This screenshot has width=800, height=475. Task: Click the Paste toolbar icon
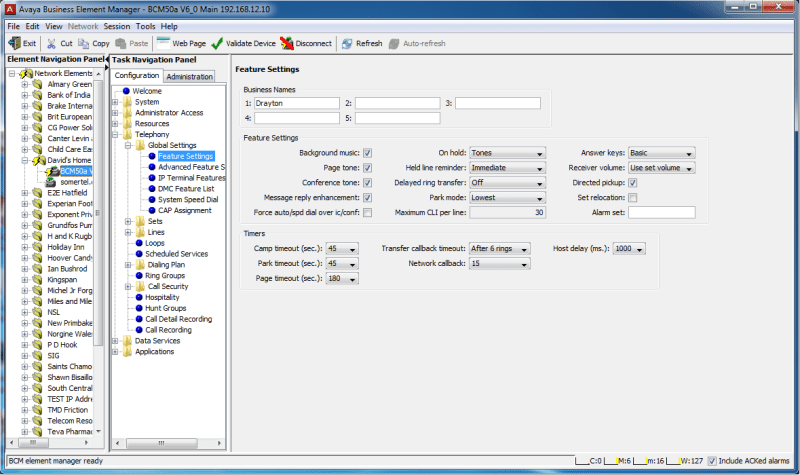120,43
